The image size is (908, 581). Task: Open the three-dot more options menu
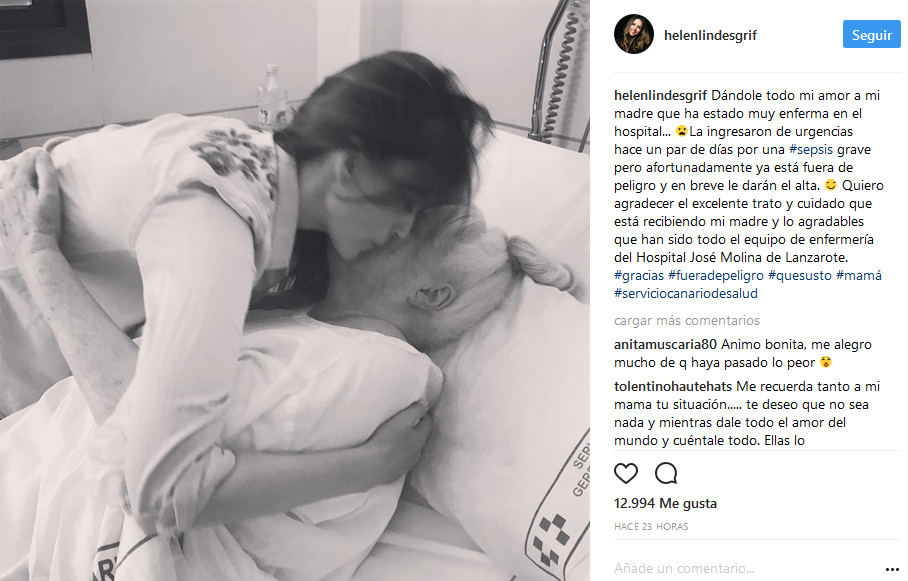click(x=892, y=569)
